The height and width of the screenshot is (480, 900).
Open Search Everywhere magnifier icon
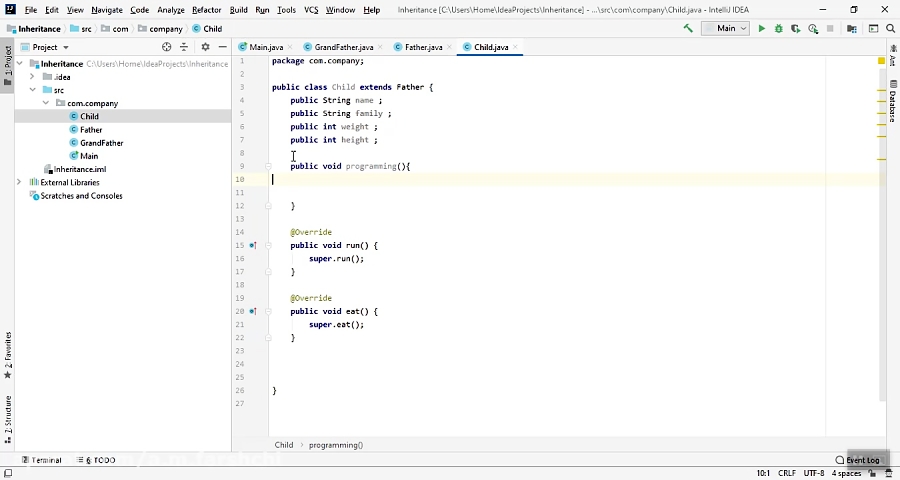pyautogui.click(x=890, y=28)
